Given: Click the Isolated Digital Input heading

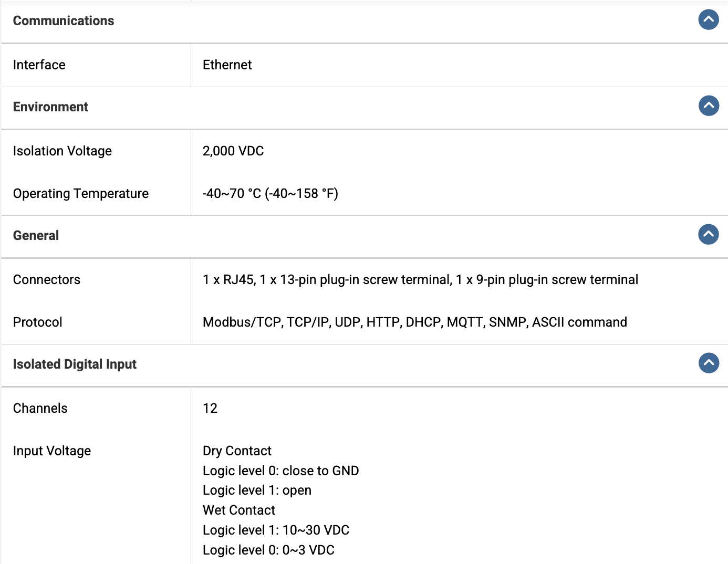Looking at the screenshot, I should pos(75,364).
